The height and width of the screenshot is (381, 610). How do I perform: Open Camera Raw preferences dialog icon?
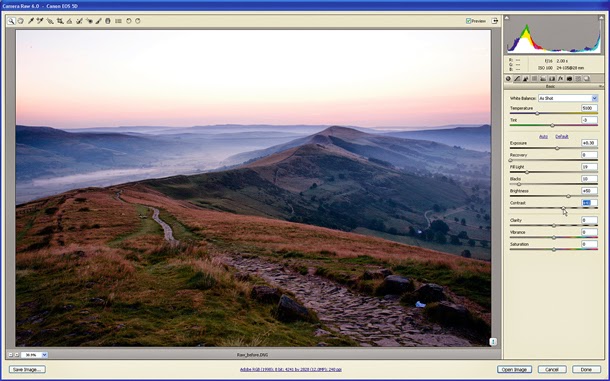tap(118, 21)
